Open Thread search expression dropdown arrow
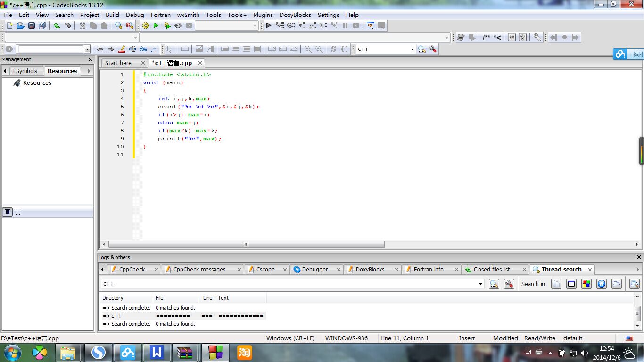Image resolution: width=644 pixels, height=362 pixels. (480, 284)
